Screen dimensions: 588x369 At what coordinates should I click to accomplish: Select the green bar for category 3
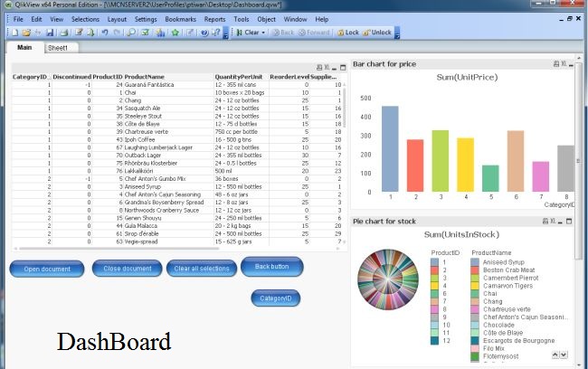(x=441, y=161)
